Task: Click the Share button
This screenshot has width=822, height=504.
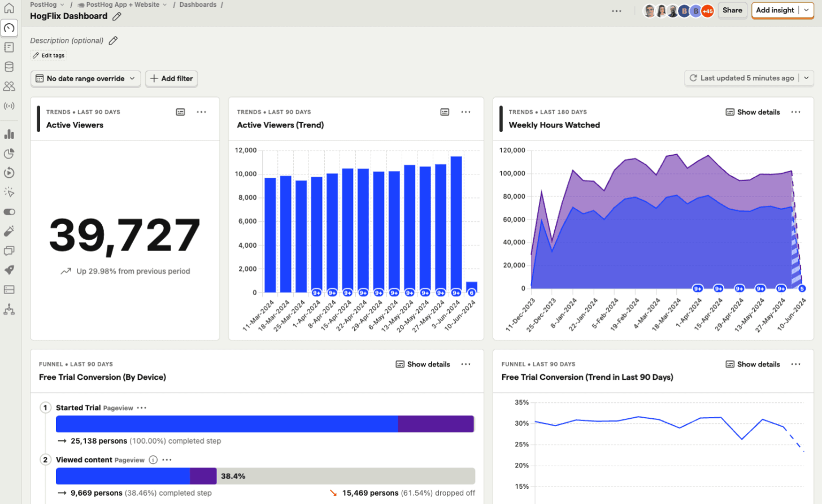Action: (x=732, y=10)
